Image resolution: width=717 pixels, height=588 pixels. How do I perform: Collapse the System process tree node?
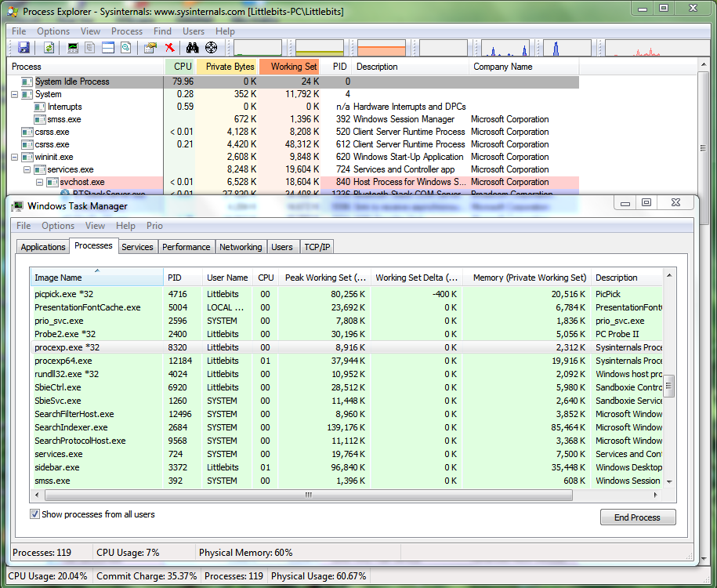[15, 94]
